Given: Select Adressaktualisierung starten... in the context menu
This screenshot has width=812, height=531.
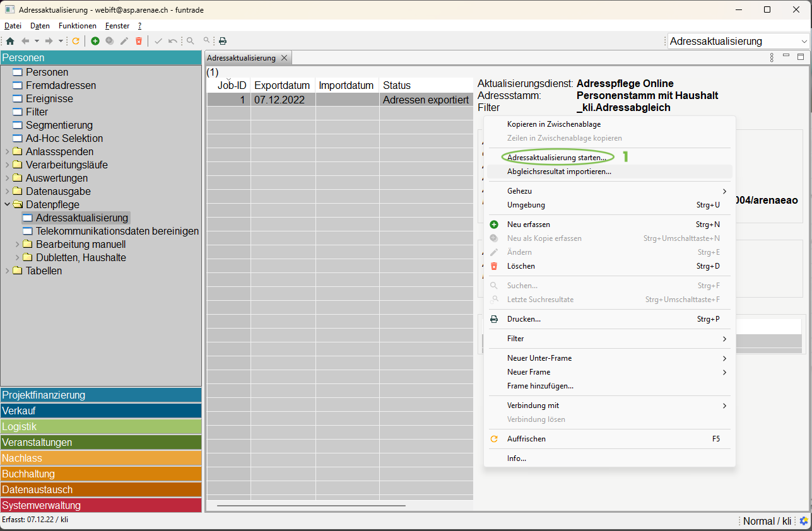Looking at the screenshot, I should click(556, 157).
